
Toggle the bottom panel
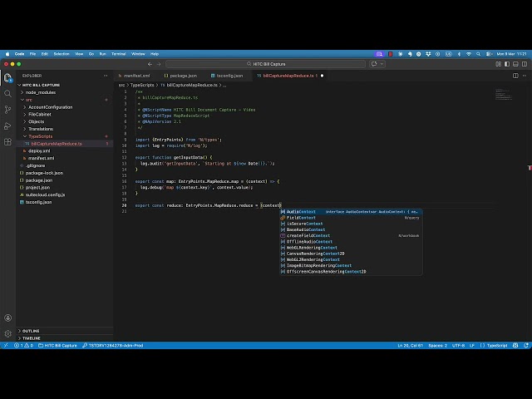click(x=515, y=64)
